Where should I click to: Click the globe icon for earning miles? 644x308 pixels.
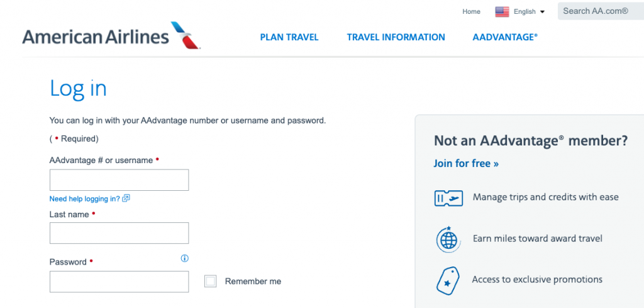pyautogui.click(x=448, y=239)
